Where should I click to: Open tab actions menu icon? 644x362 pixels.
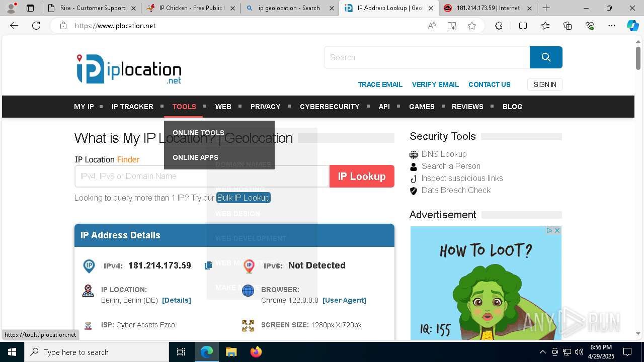point(30,8)
